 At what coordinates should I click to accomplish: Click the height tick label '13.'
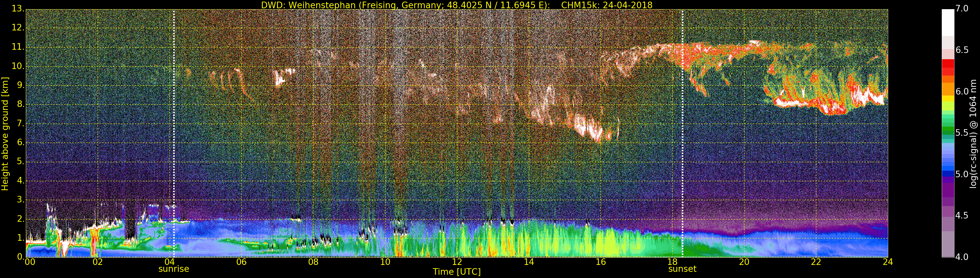(x=18, y=9)
